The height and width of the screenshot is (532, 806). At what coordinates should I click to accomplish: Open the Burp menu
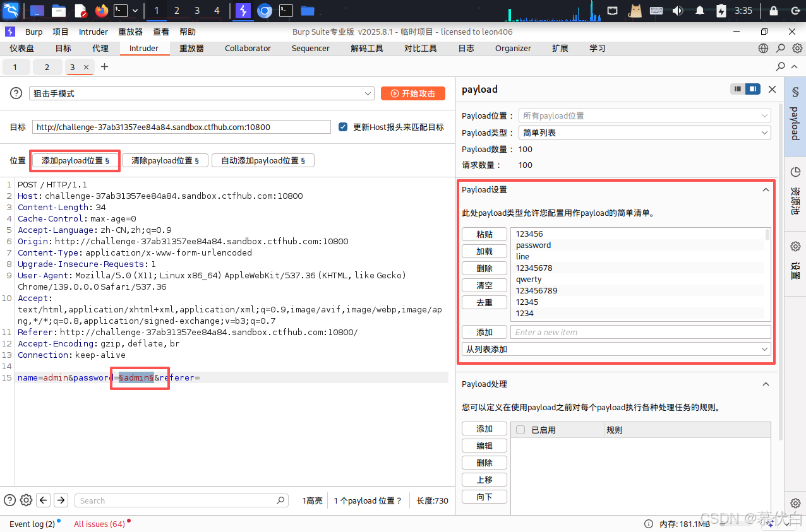pyautogui.click(x=34, y=32)
